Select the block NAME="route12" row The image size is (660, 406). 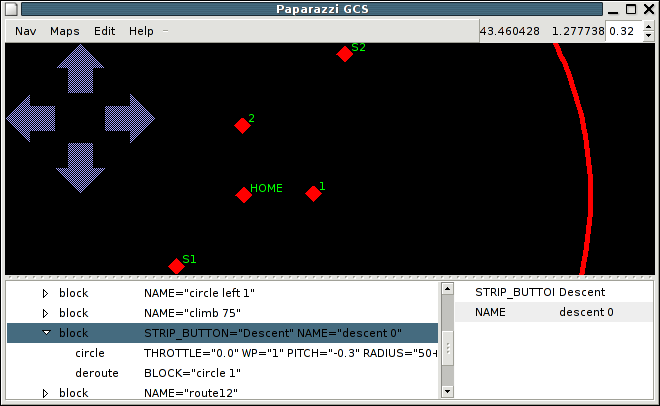pyautogui.click(x=222, y=393)
